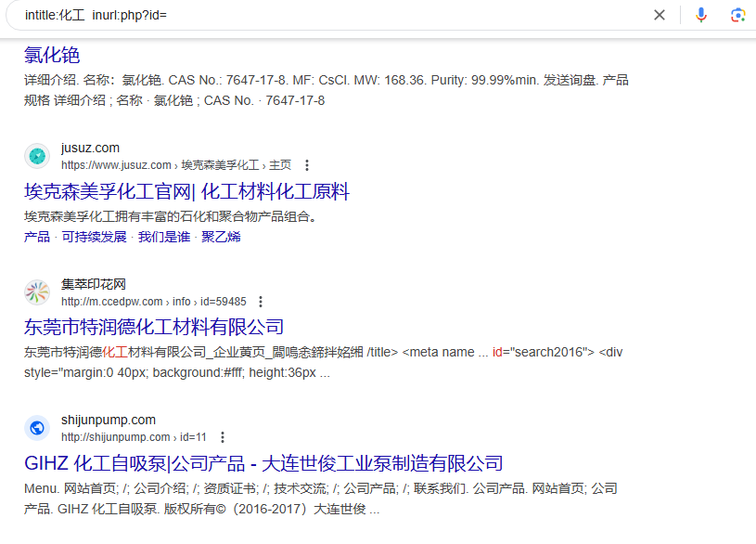Open more options for shijunpump.com result

click(222, 437)
